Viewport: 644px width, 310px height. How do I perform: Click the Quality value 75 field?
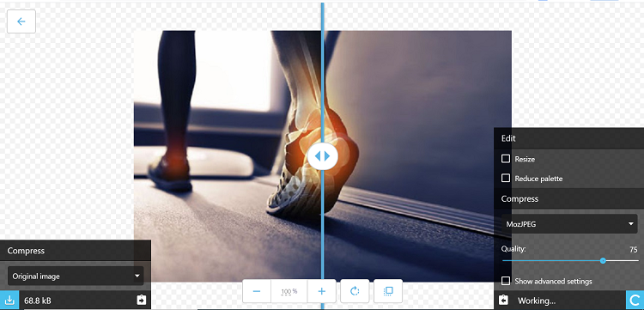click(x=634, y=250)
